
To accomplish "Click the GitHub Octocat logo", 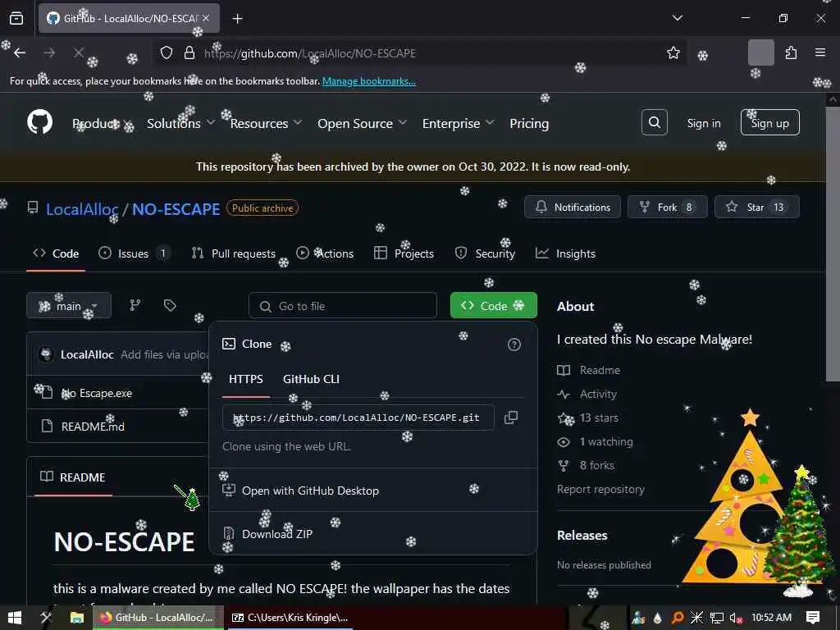I will tap(39, 123).
